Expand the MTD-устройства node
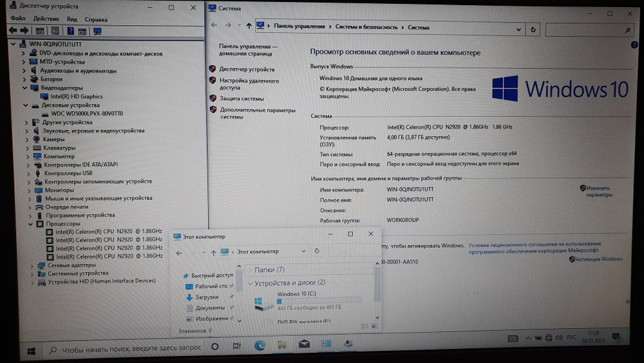This screenshot has width=644, height=363. point(24,62)
